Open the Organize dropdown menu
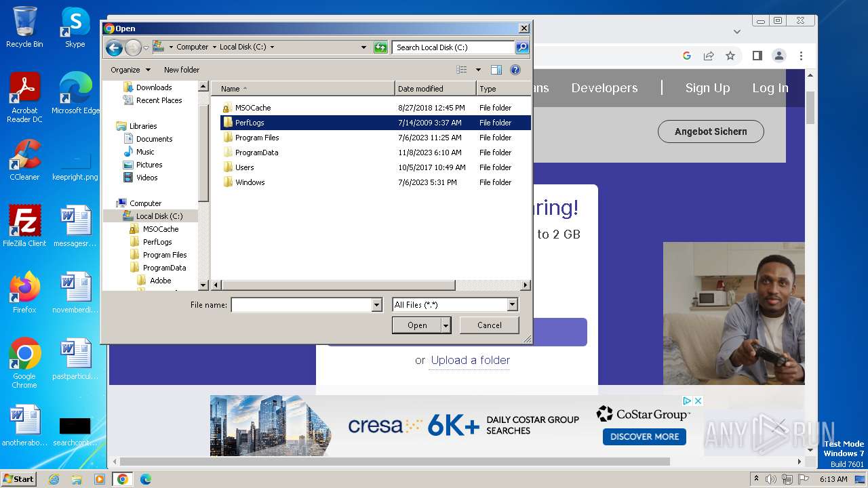 point(130,70)
